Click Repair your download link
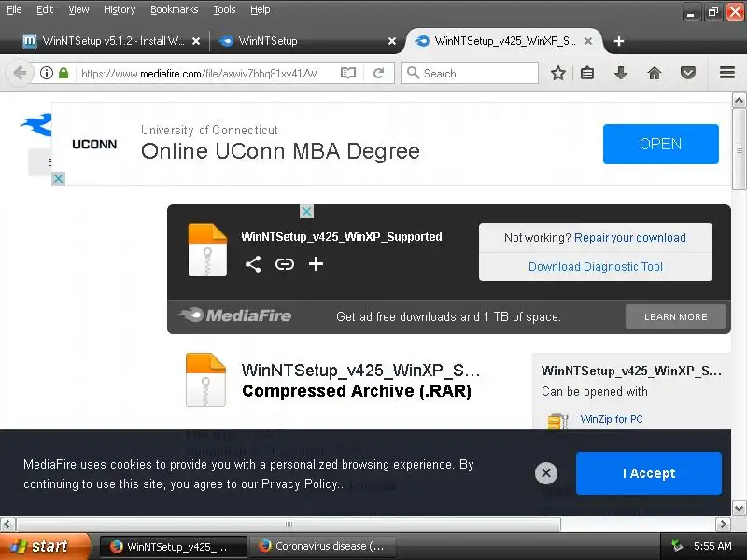Image resolution: width=747 pixels, height=560 pixels. pos(629,238)
